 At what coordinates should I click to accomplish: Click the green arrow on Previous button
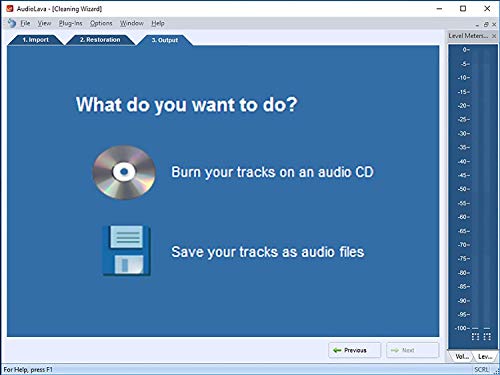[337, 350]
